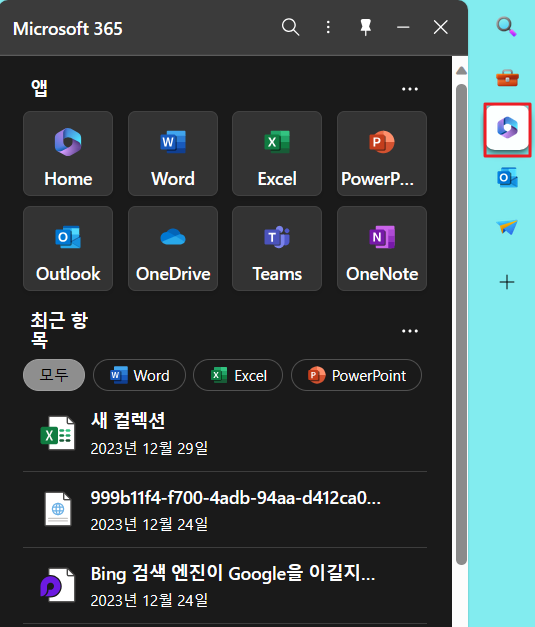
Task: Open the Bing 검색 엔진이 Google을 document
Action: pos(225,586)
